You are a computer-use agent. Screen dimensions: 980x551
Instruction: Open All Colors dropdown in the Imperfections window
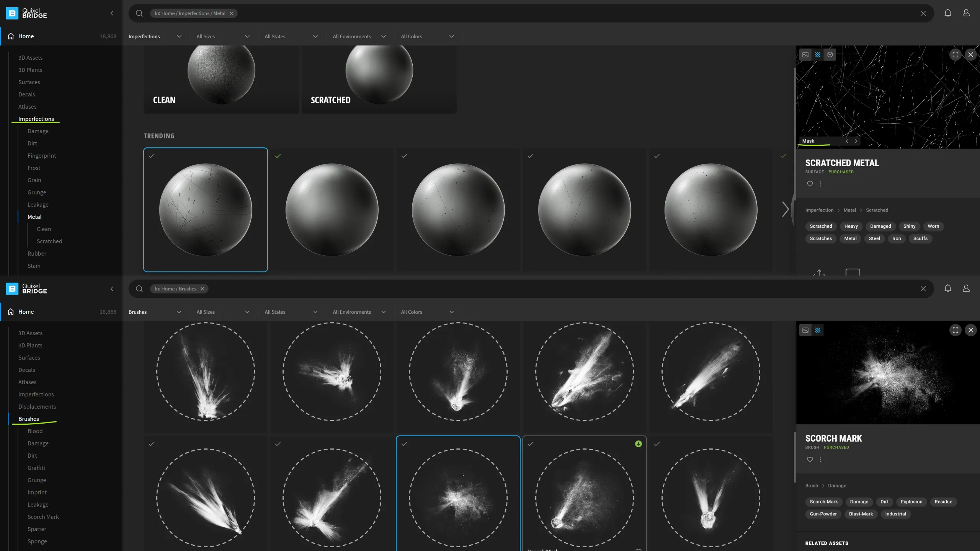(428, 37)
